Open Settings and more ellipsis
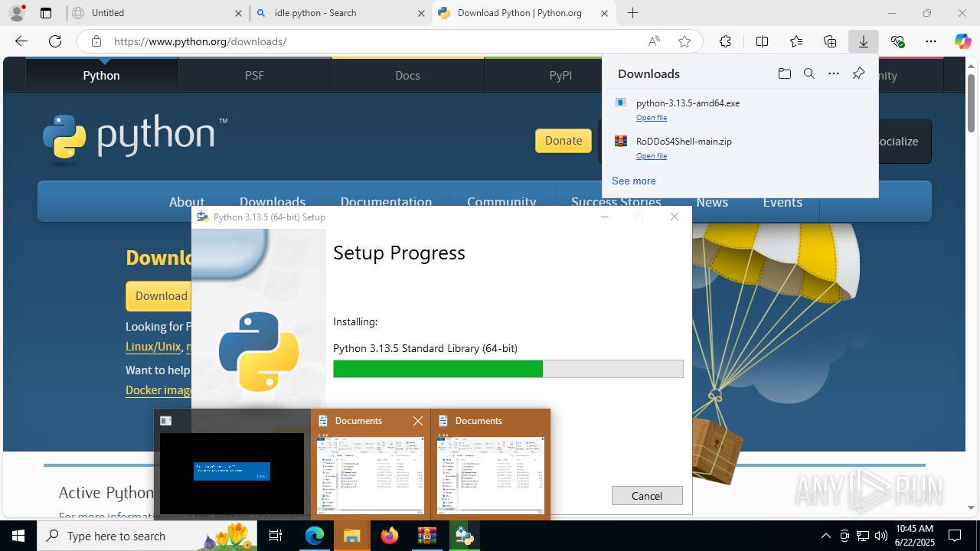 click(x=931, y=41)
